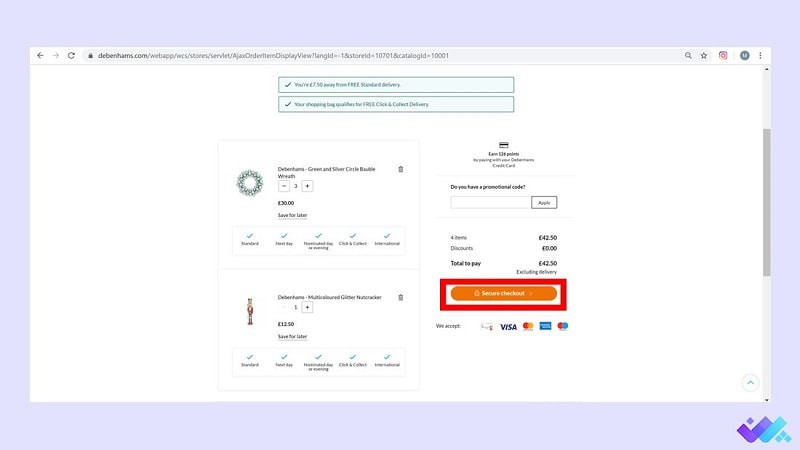This screenshot has width=800, height=450.
Task: Increase nutcracker quantity with plus button
Action: point(307,308)
